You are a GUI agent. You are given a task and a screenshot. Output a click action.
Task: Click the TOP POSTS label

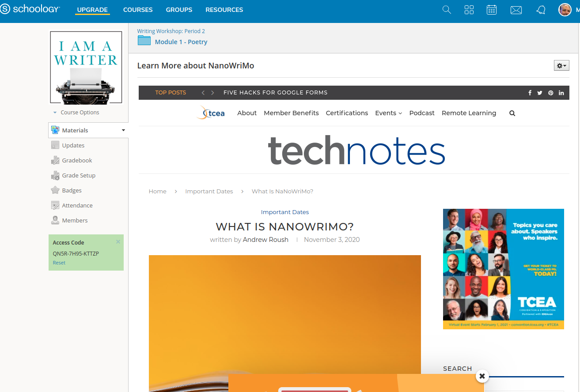171,93
